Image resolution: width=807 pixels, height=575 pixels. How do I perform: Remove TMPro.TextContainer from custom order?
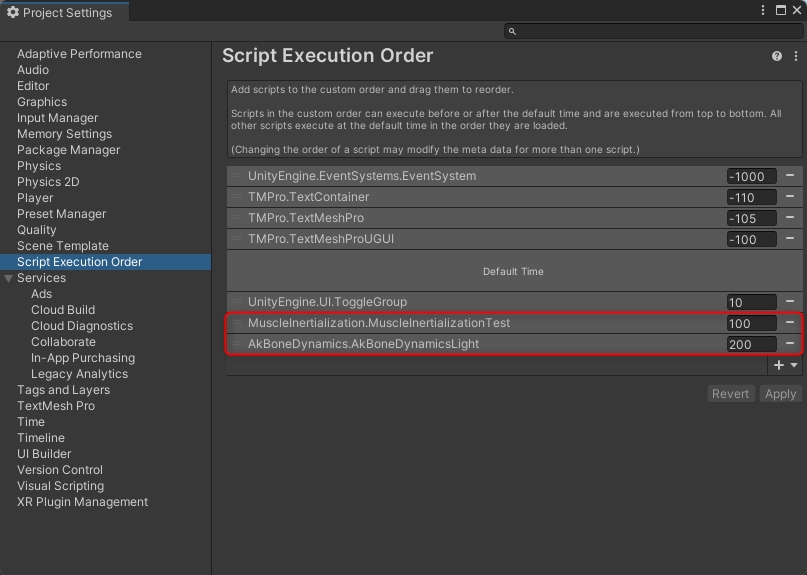click(x=790, y=197)
